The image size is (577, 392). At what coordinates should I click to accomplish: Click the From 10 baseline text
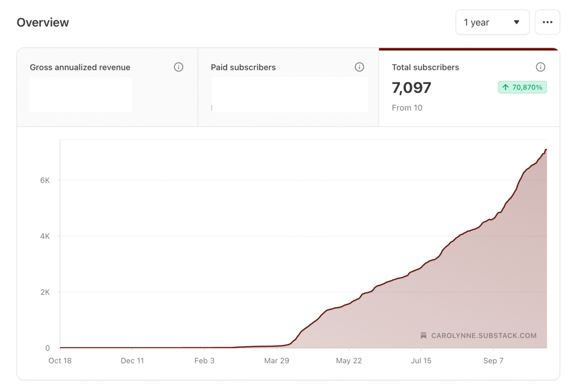(x=407, y=108)
